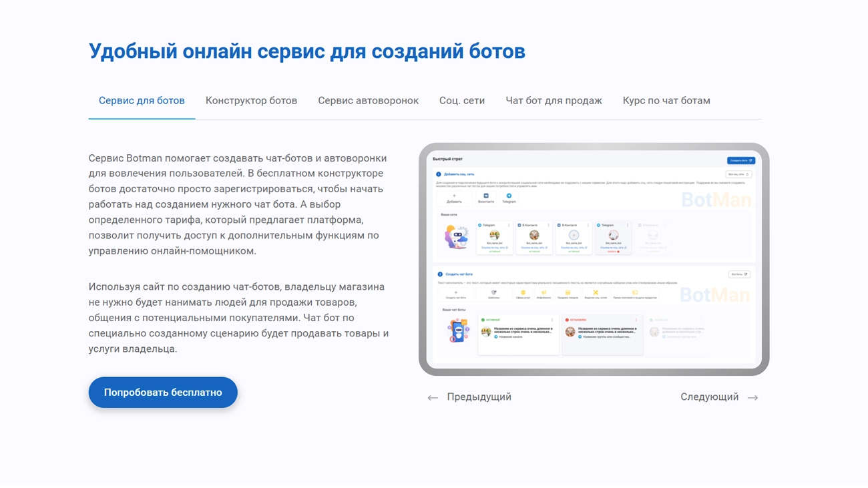Select the Telegram icon under Добавить соц. сеть

(x=509, y=197)
